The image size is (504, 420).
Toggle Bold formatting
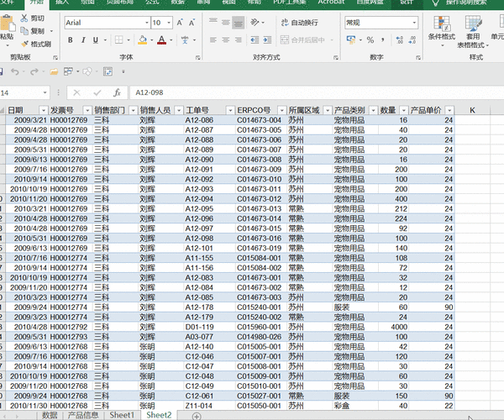pos(70,40)
